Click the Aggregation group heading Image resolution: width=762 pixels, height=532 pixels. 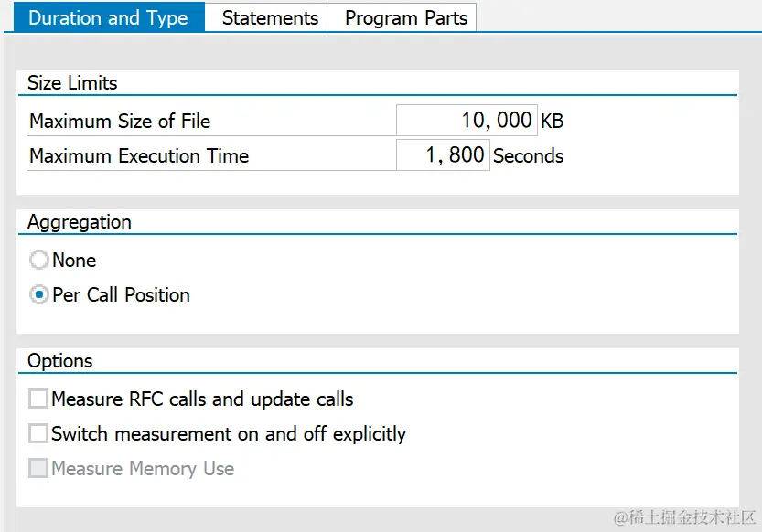click(80, 222)
